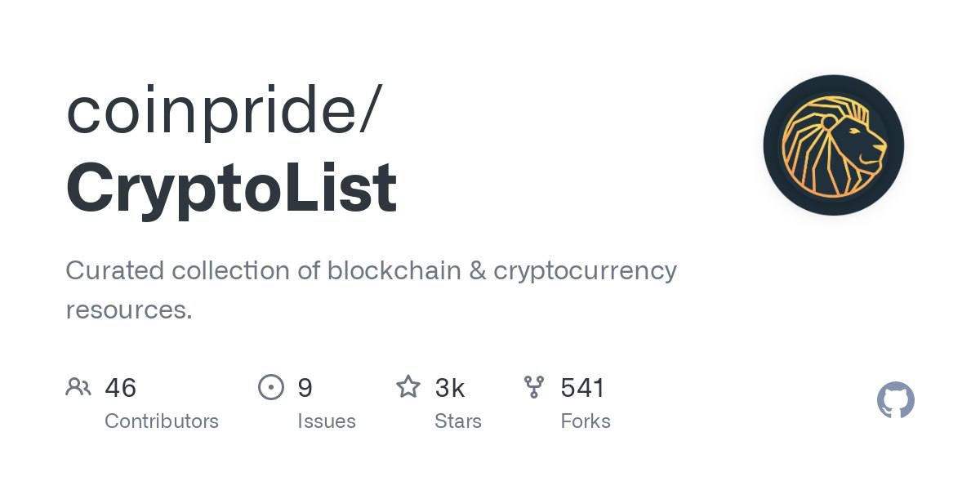The height and width of the screenshot is (490, 980).
Task: Click the Contributors people icon
Action: coord(78,386)
